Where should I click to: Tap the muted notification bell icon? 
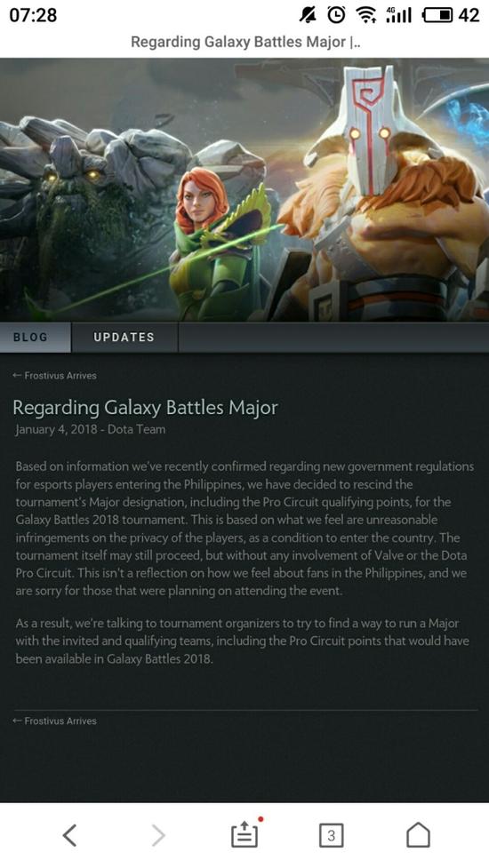[308, 15]
